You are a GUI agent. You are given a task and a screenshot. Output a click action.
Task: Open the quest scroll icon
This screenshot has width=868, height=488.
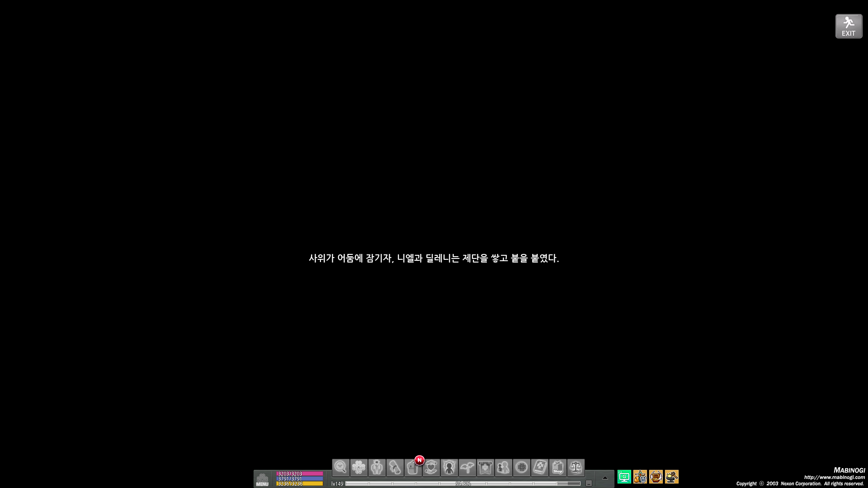(x=395, y=467)
